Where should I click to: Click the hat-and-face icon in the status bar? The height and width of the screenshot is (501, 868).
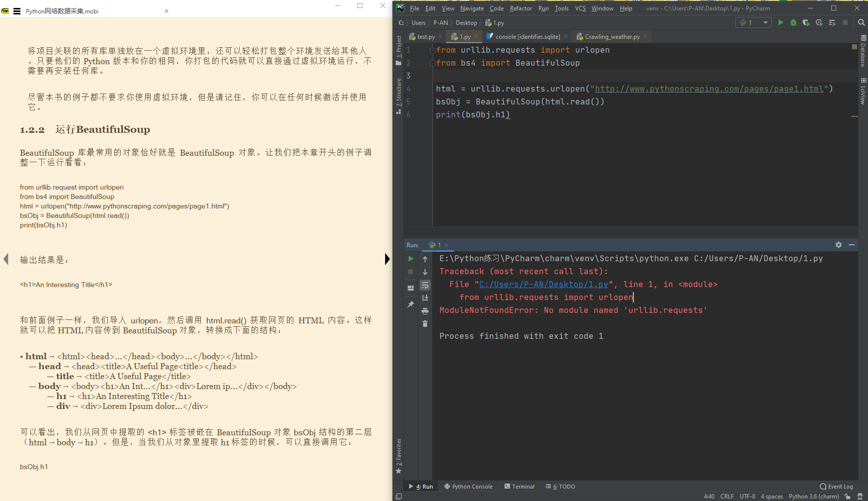860,497
